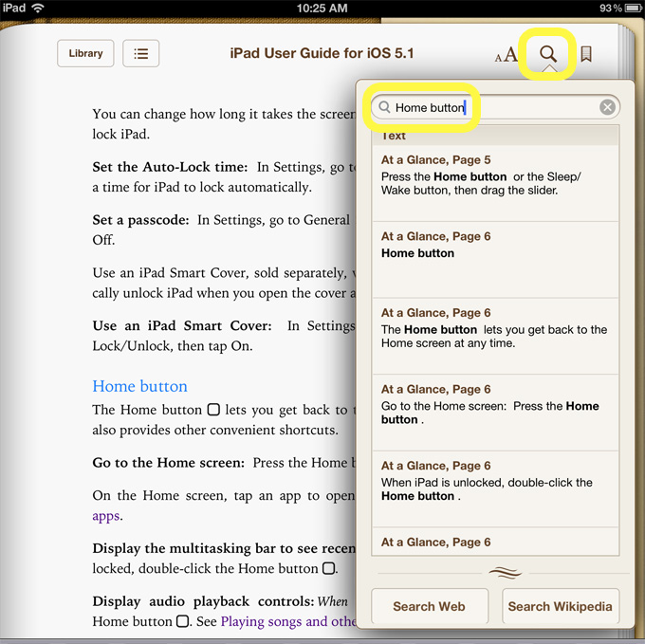Open the table of contents list icon
This screenshot has height=644, width=645.
140,54
